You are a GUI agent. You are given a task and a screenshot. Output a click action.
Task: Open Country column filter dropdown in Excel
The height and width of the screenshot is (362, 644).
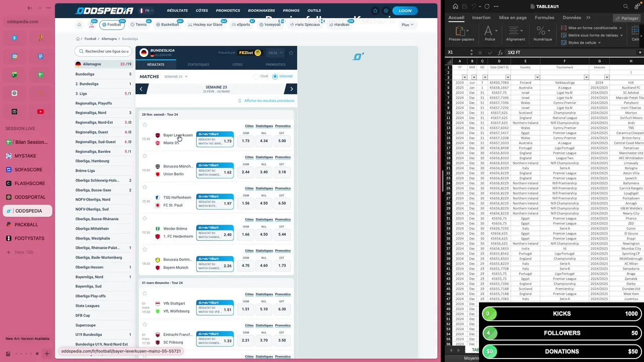[537, 77]
